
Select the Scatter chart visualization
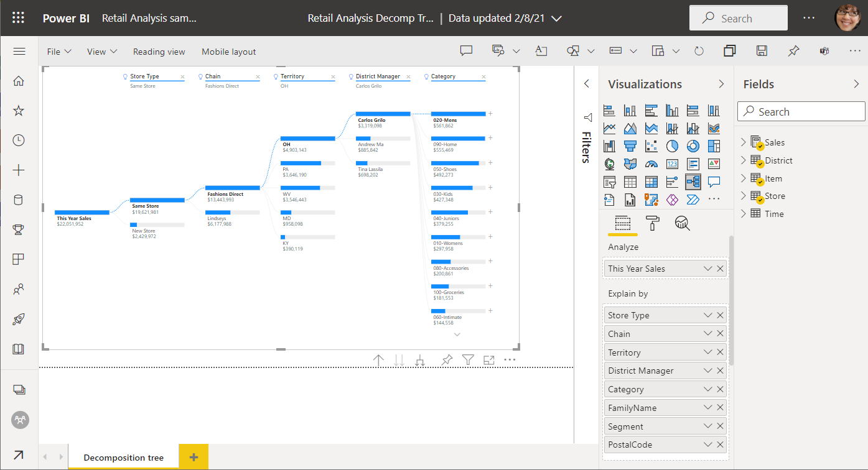point(651,146)
